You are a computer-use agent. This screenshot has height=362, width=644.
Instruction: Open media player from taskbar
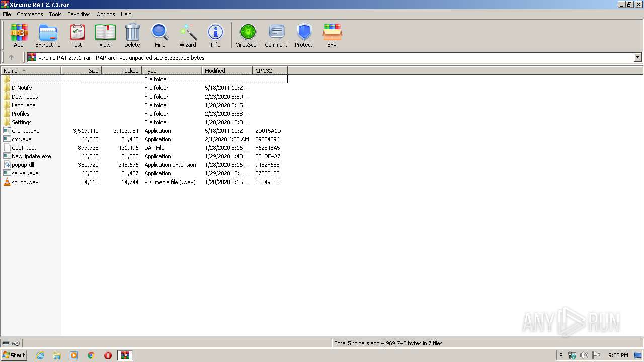[74, 355]
